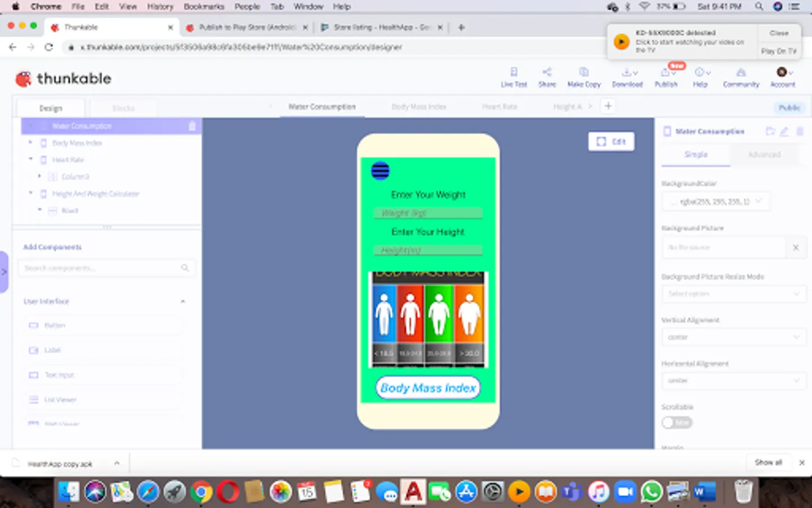812x508 pixels.
Task: Collapse Heart Rate tree node
Action: coord(30,160)
